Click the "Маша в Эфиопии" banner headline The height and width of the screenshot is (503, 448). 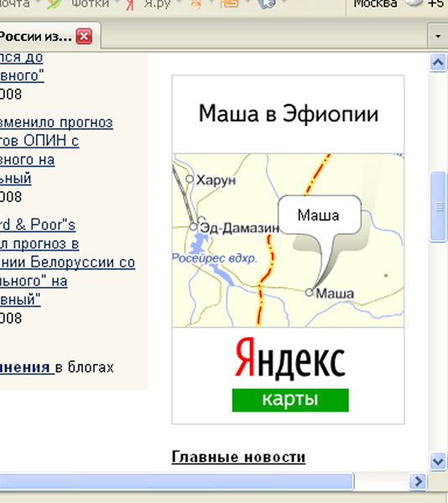(289, 113)
